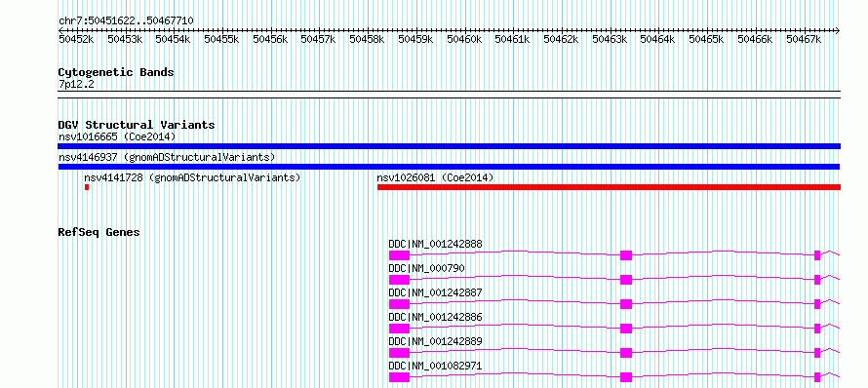Open the DDC|NM_001242889 transcript label
The image size is (868, 388).
[435, 341]
